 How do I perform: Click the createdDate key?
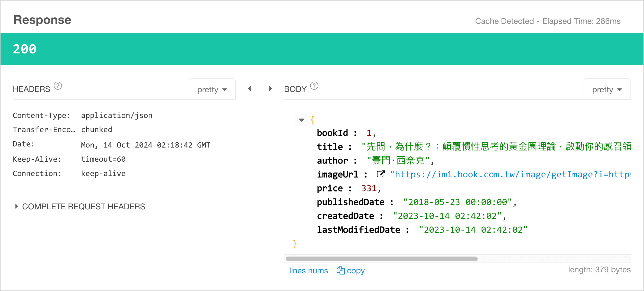[x=345, y=216]
